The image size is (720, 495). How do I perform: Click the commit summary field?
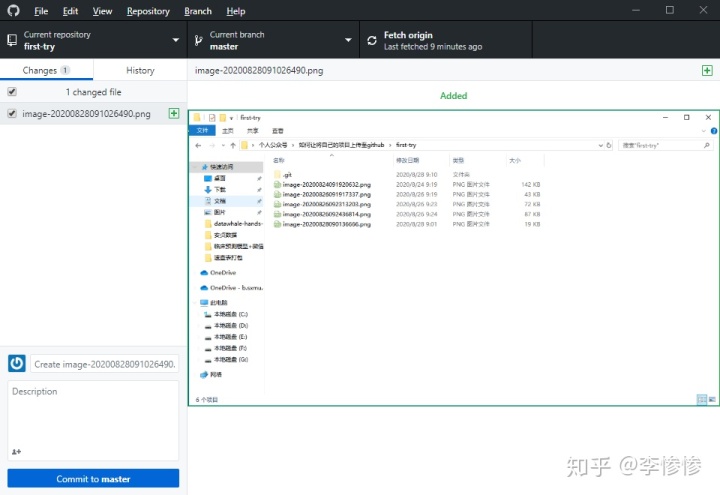(105, 364)
